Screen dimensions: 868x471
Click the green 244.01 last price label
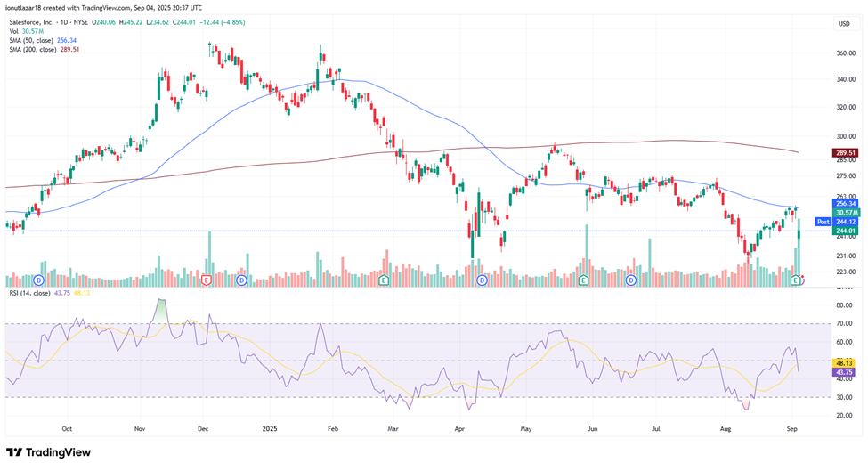[x=845, y=231]
